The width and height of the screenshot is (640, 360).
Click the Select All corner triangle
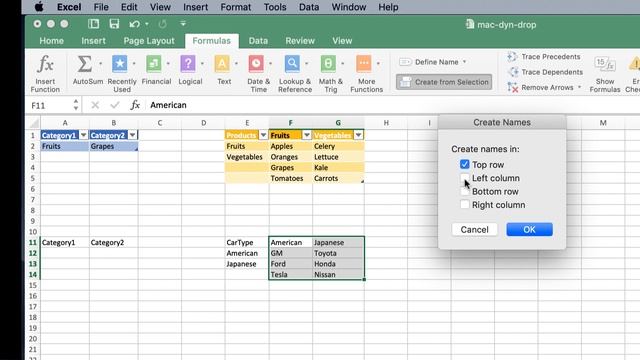click(34, 122)
